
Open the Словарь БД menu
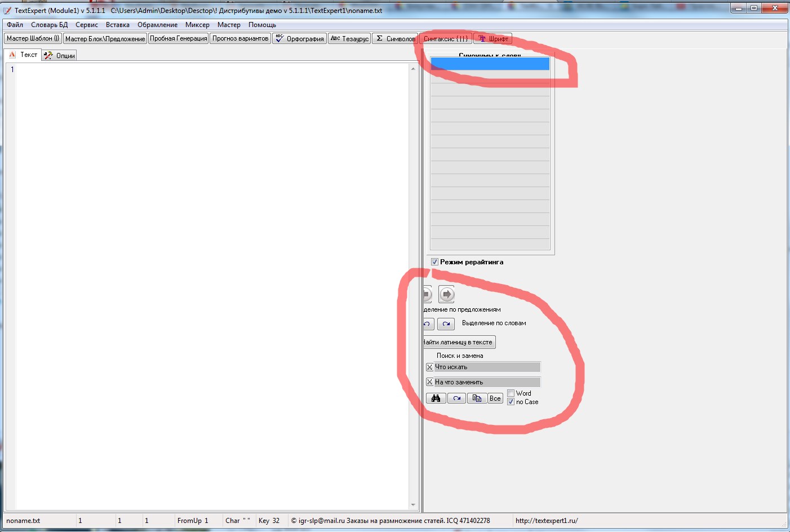point(49,25)
